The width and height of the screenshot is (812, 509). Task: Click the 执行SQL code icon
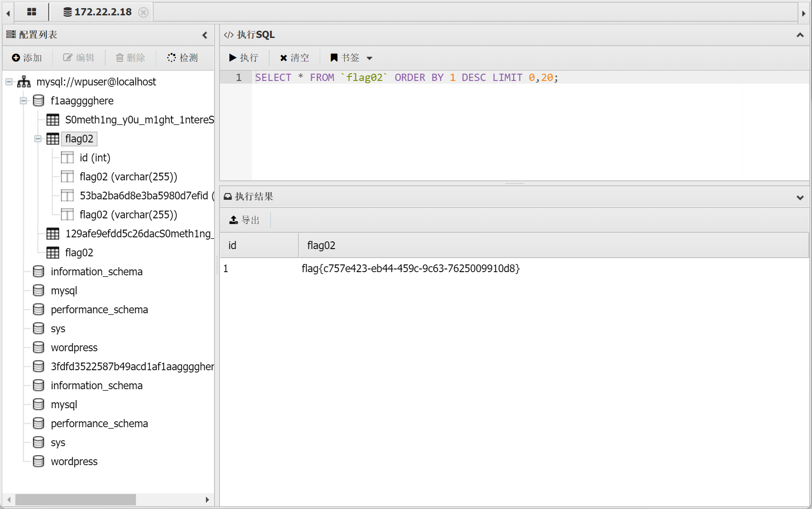tap(229, 35)
